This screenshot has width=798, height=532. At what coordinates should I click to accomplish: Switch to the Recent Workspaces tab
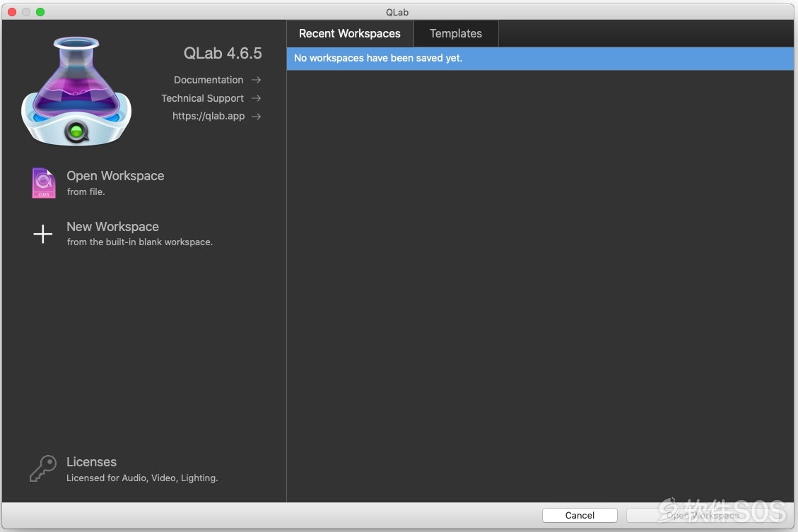350,34
